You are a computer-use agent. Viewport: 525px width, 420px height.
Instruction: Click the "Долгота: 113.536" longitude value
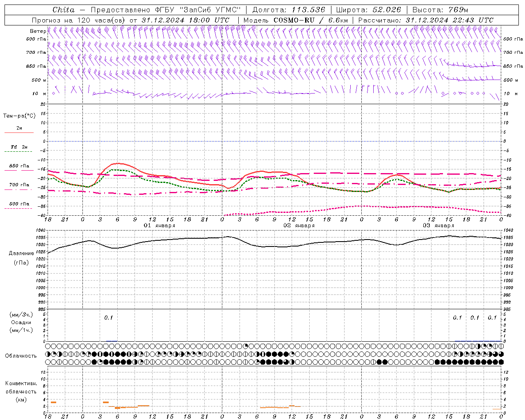289,10
